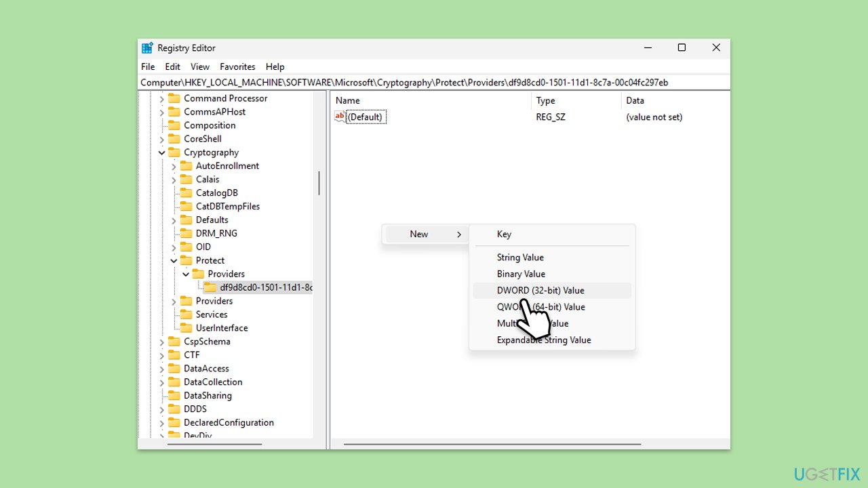Select the CoreShell folder icon

tap(174, 139)
